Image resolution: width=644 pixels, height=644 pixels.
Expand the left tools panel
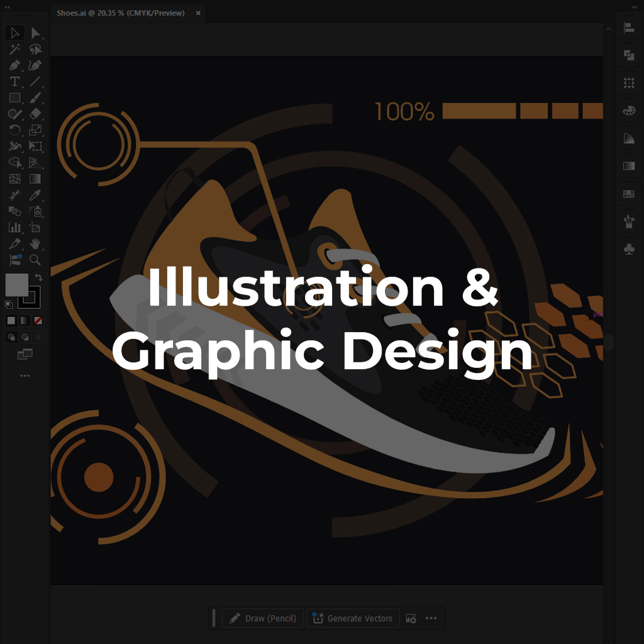point(8,7)
